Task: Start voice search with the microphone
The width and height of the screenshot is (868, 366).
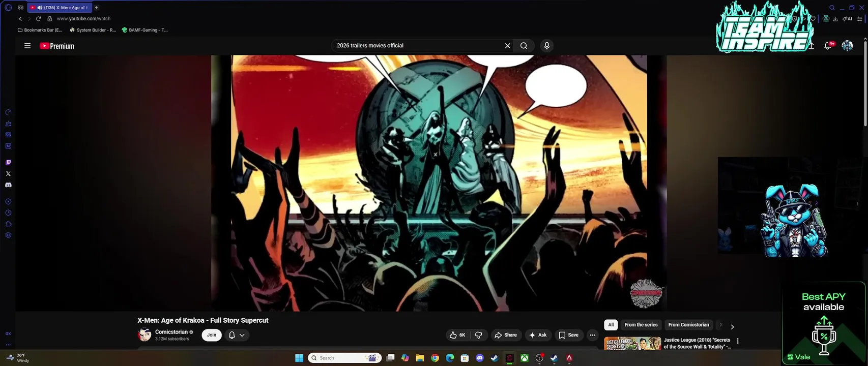Action: [x=547, y=46]
